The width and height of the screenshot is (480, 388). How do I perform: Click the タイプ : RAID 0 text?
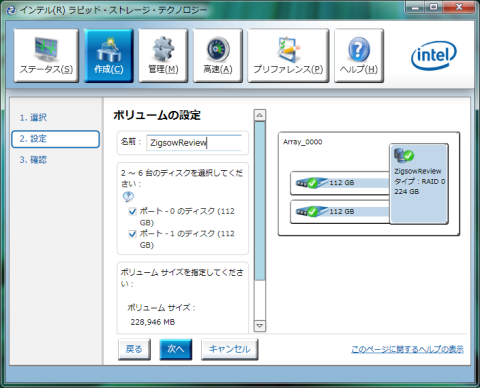420,181
